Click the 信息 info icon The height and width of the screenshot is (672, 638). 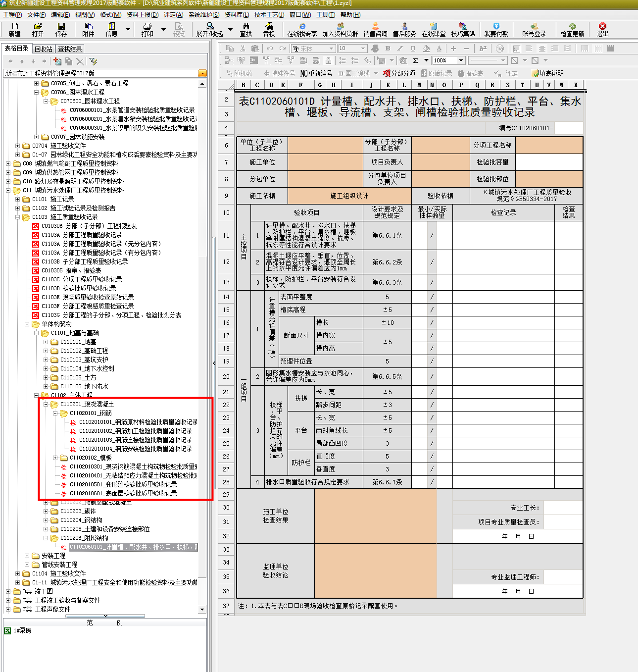tap(111, 29)
